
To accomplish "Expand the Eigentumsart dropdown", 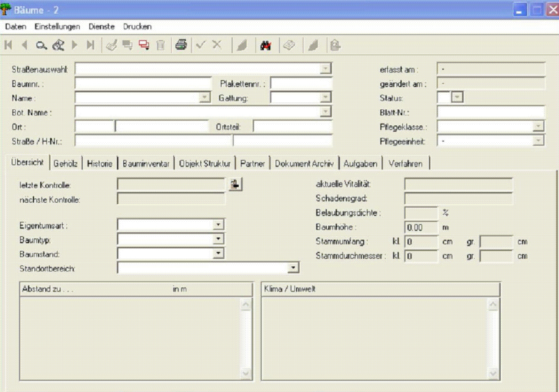I will click(218, 225).
